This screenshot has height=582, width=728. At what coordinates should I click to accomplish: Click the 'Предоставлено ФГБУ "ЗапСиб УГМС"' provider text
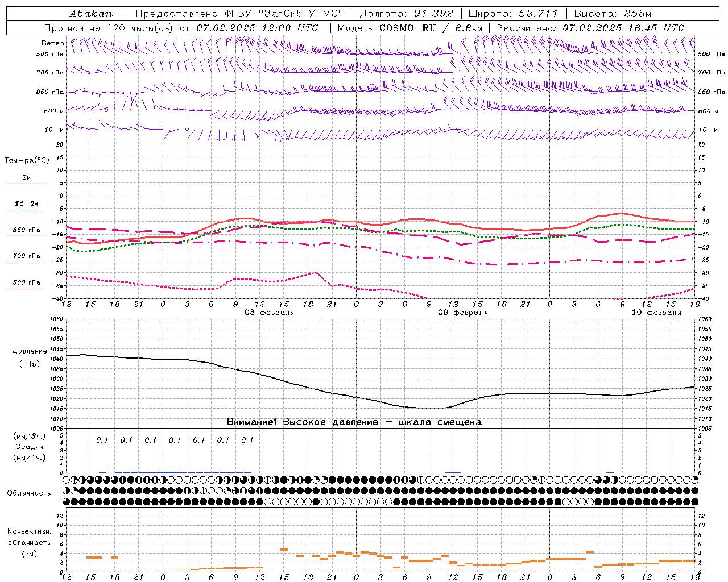(239, 14)
